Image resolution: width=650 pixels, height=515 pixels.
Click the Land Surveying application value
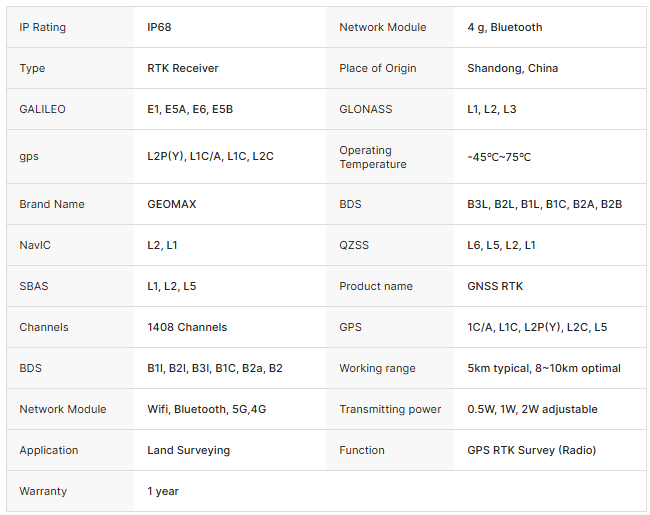188,450
